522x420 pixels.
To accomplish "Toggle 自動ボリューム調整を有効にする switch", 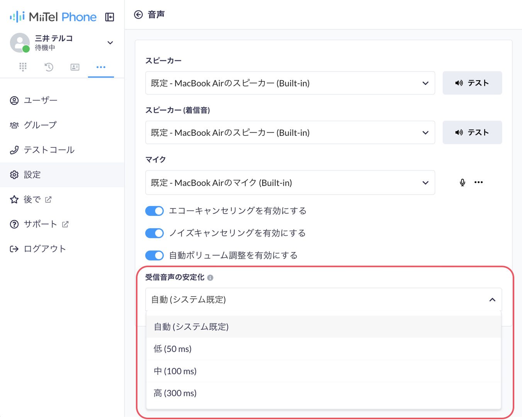I will pos(154,256).
